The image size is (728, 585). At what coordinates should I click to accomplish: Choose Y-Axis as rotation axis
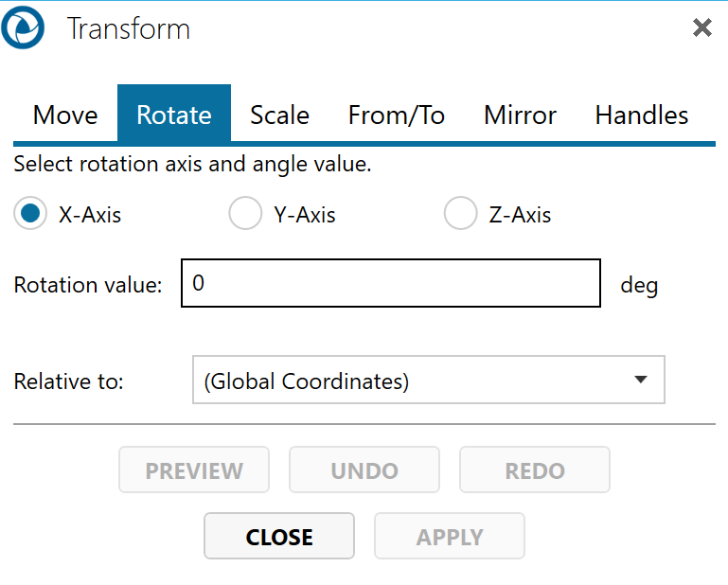pos(245,215)
